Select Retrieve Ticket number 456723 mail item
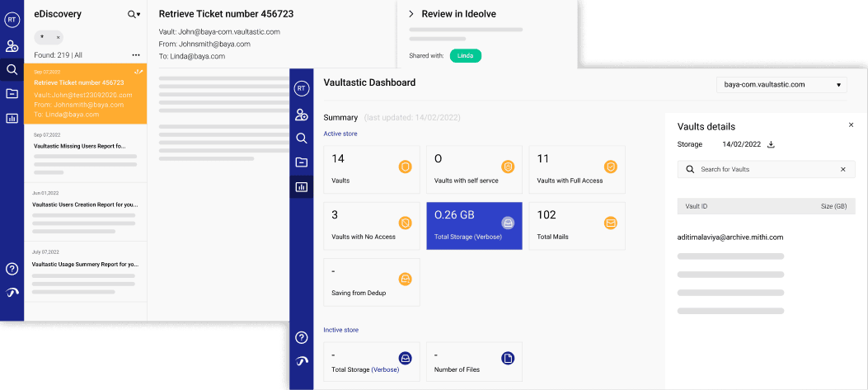Screen dimensions: 868x390 click(x=85, y=93)
